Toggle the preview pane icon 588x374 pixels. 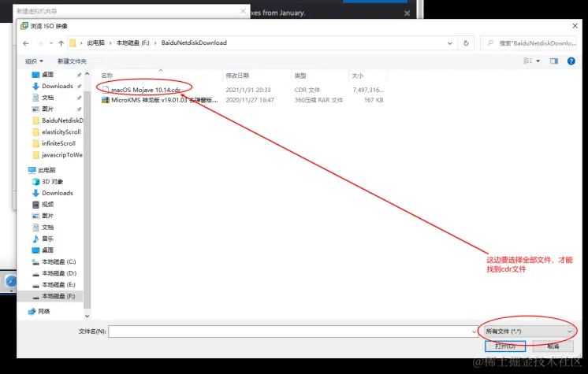tap(554, 61)
